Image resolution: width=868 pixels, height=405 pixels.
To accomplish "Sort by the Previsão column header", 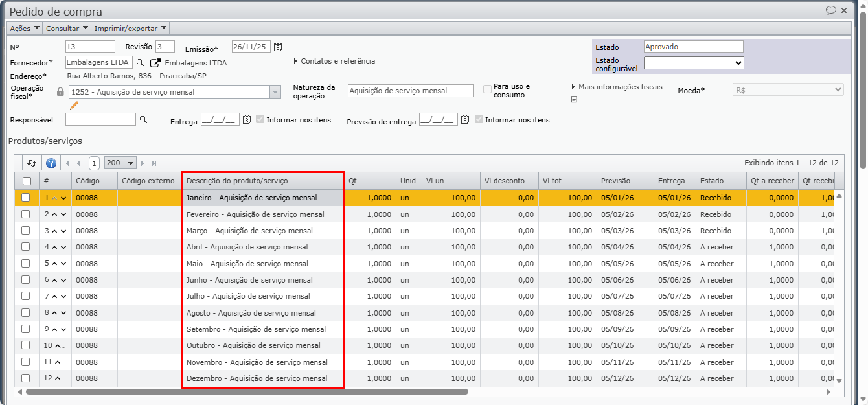I will pyautogui.click(x=615, y=181).
